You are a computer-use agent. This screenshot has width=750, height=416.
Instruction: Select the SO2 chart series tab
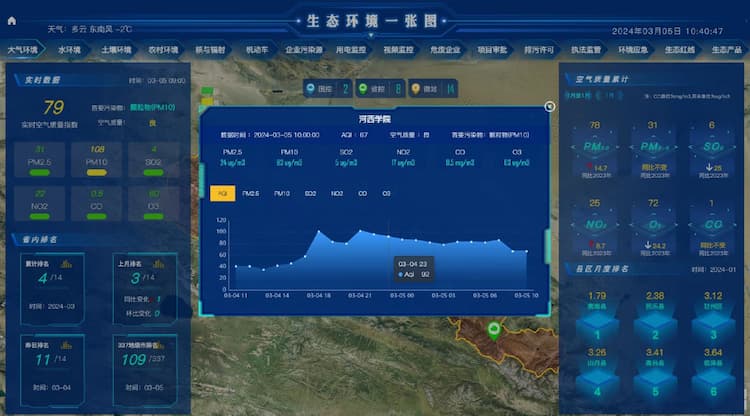tap(310, 193)
